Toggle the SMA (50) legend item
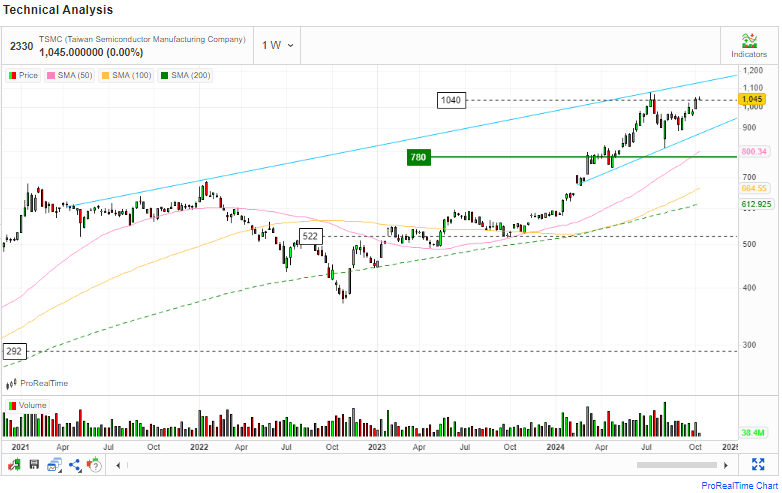The image size is (782, 493). tap(70, 75)
